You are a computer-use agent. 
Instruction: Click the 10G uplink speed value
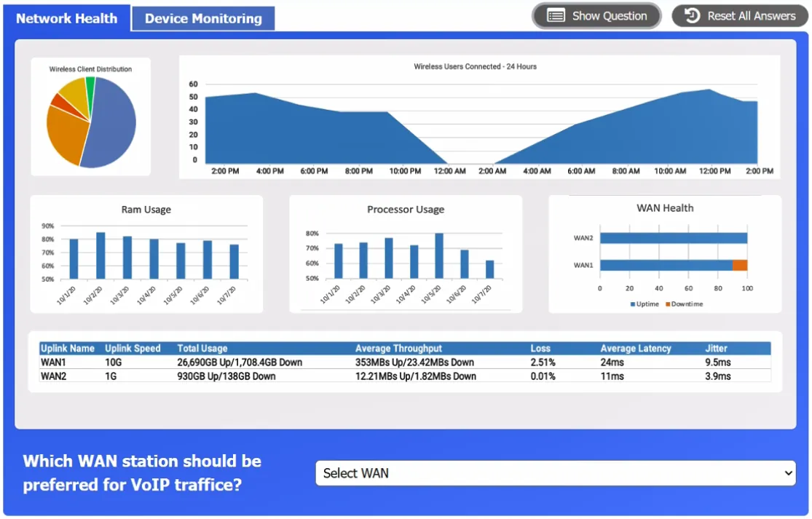tap(113, 362)
